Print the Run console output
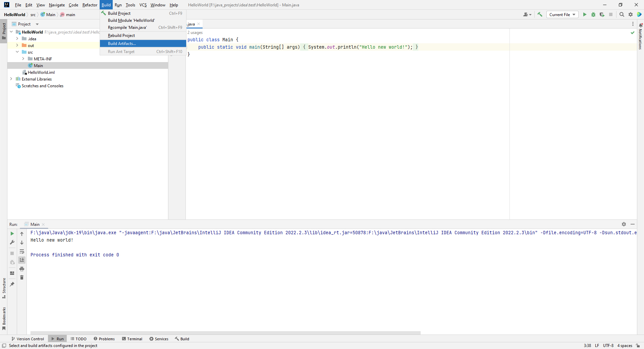 (x=22, y=269)
